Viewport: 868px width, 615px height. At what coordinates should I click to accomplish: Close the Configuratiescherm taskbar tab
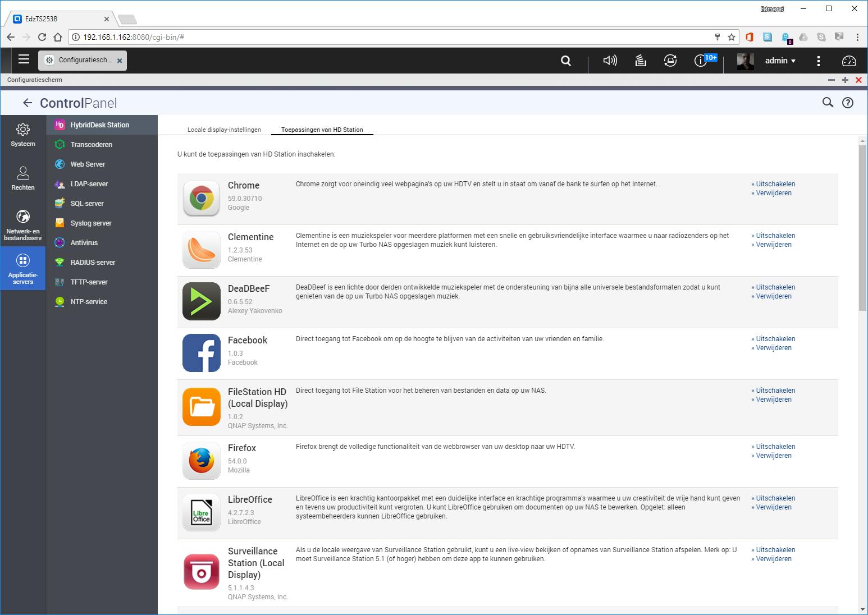[x=120, y=61]
